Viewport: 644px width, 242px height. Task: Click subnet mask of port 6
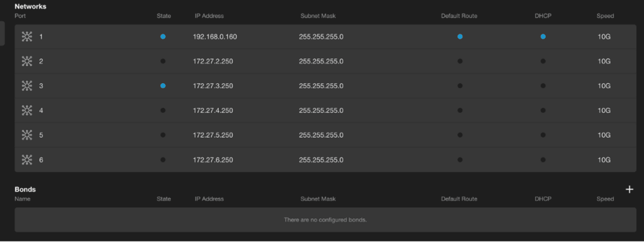(x=321, y=160)
